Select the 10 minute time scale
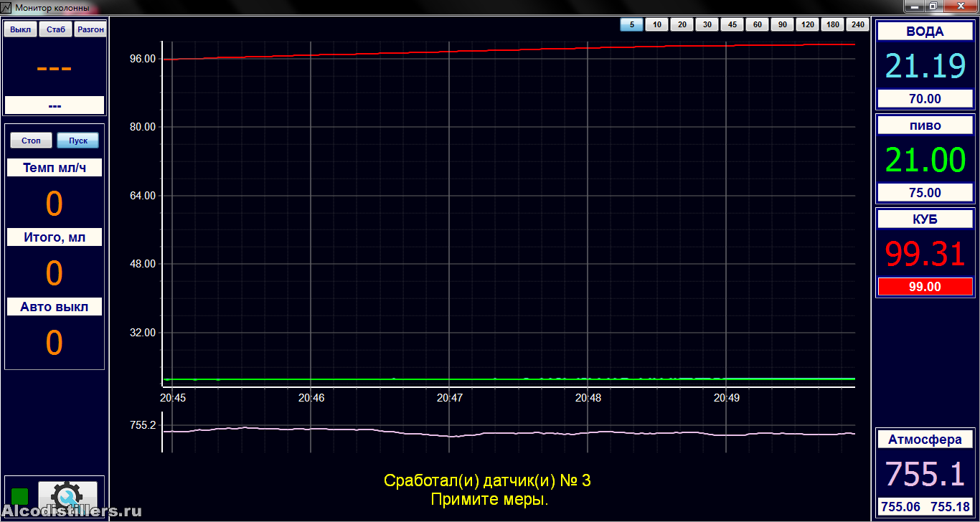This screenshot has width=980, height=522. click(x=656, y=25)
